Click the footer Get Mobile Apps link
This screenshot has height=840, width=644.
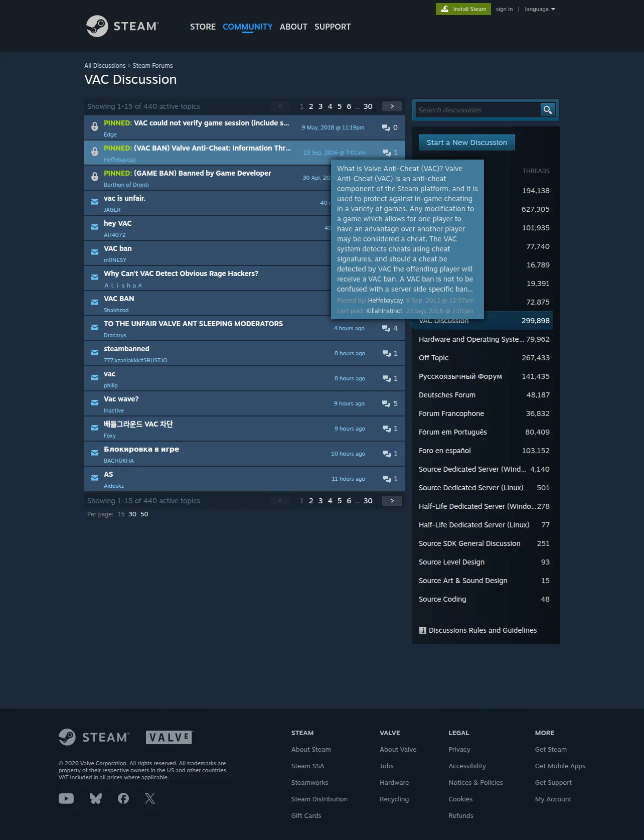[x=560, y=766]
